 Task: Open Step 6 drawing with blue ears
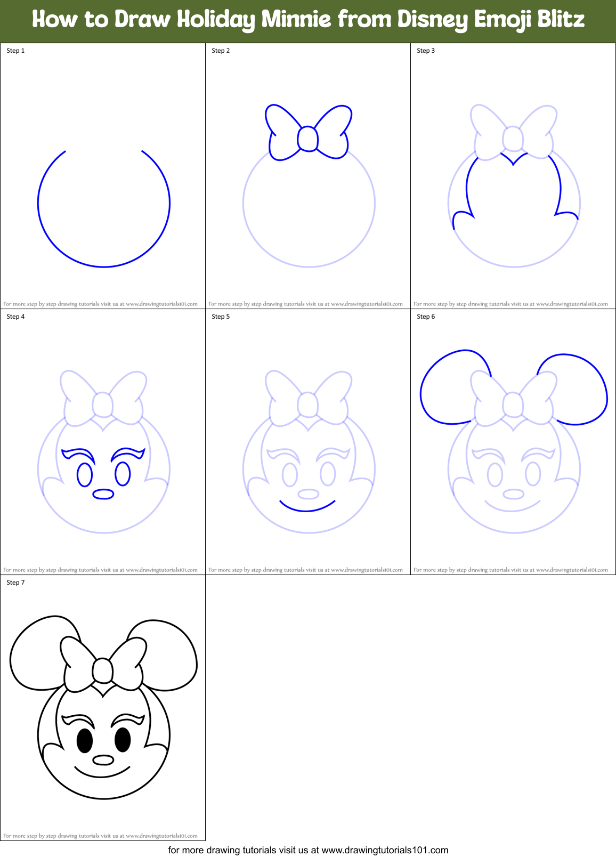point(514,441)
